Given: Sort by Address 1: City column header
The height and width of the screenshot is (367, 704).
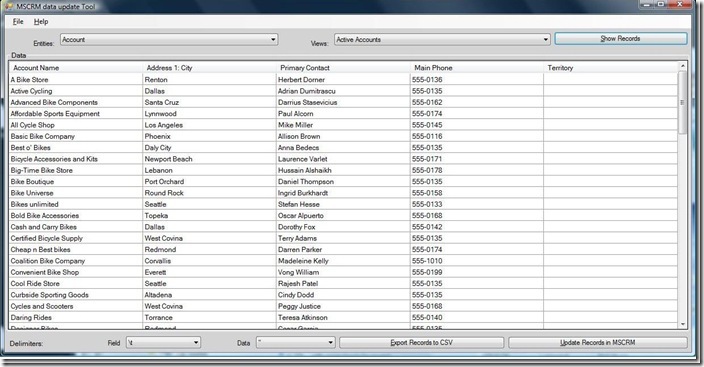Looking at the screenshot, I should [209, 68].
